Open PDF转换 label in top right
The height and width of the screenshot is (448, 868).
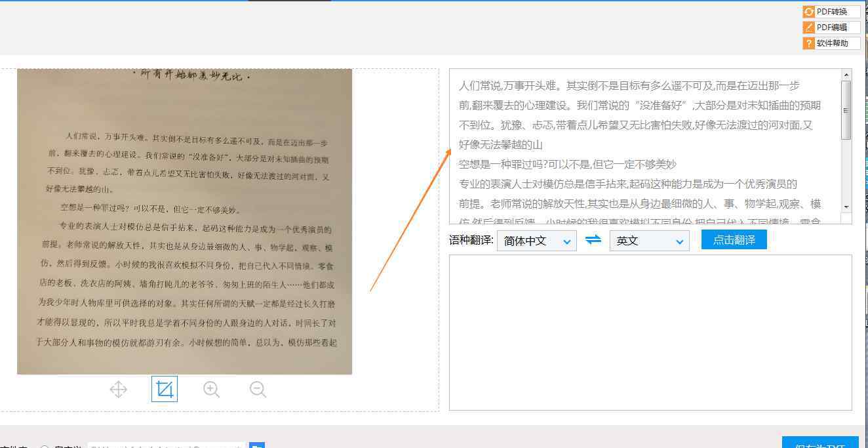pos(832,12)
